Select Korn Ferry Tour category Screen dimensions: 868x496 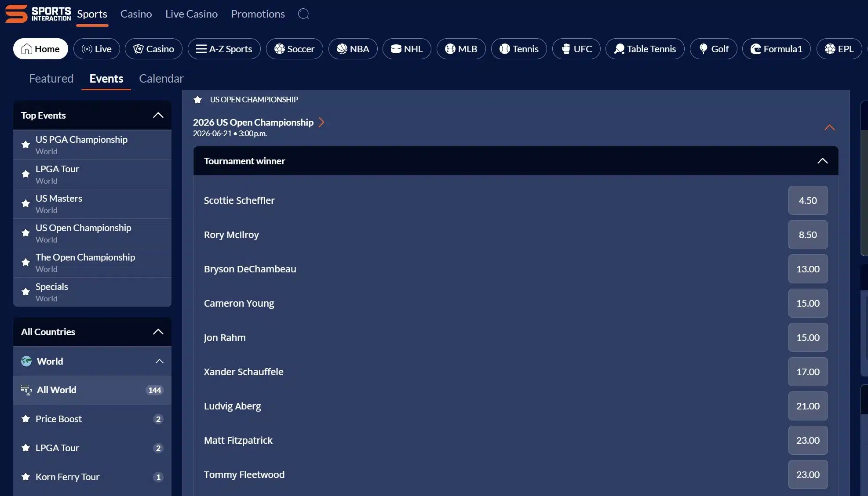(92, 477)
